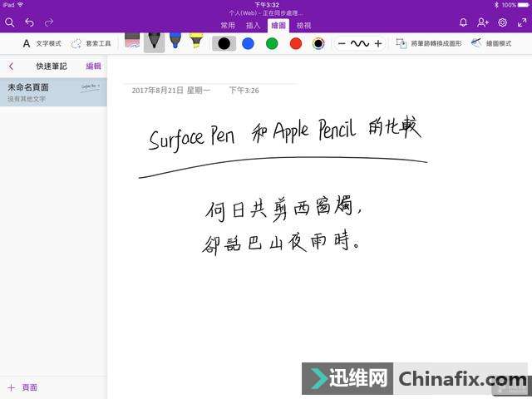Open the 檢視 (View) tab

click(303, 26)
